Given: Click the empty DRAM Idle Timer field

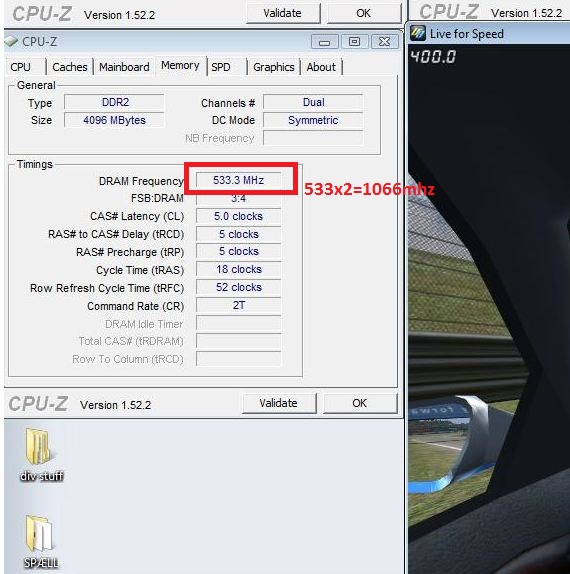Looking at the screenshot, I should [239, 323].
